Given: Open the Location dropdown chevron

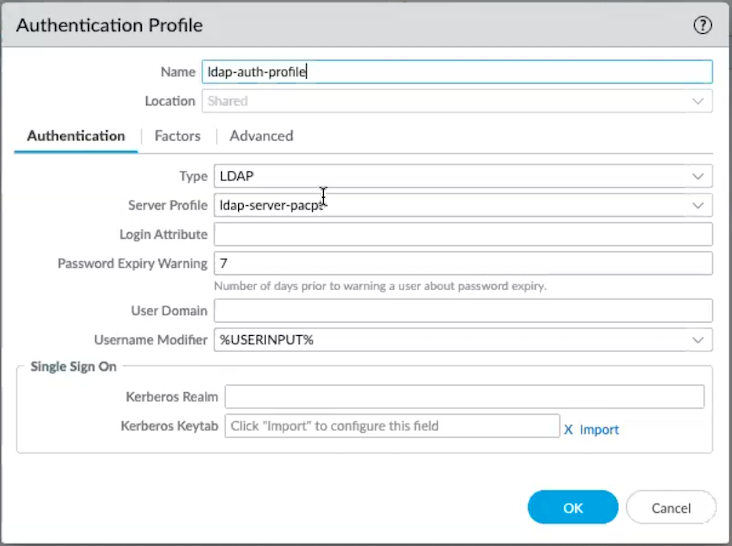Looking at the screenshot, I should pyautogui.click(x=697, y=101).
